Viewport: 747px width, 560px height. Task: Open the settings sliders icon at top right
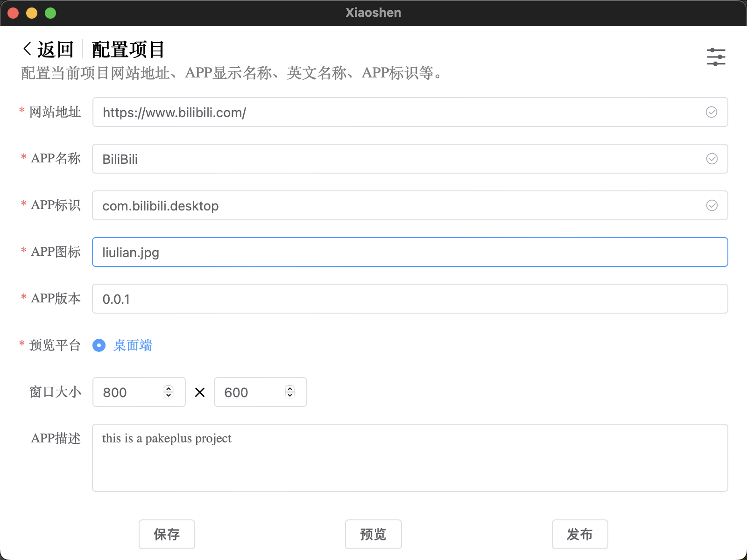tap(716, 57)
